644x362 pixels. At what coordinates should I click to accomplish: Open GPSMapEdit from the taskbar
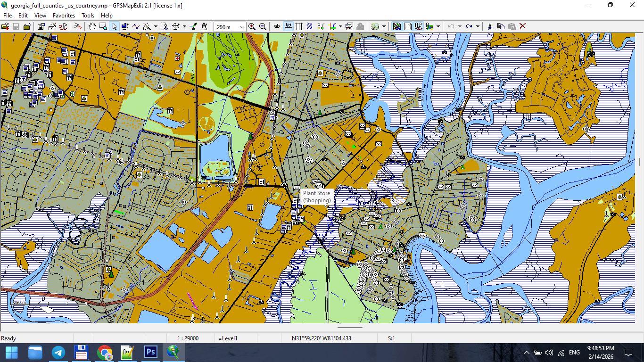click(x=173, y=352)
